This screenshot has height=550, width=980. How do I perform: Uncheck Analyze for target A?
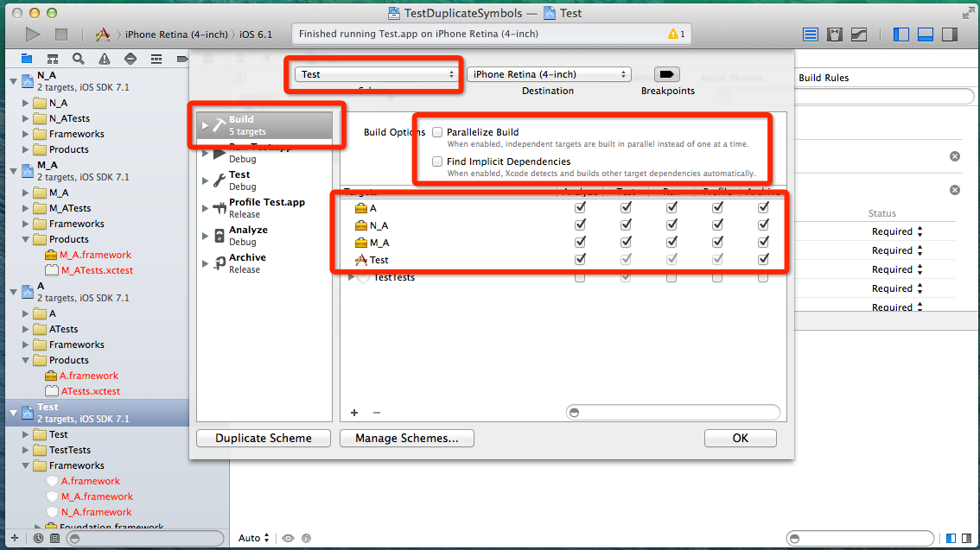[x=580, y=207]
